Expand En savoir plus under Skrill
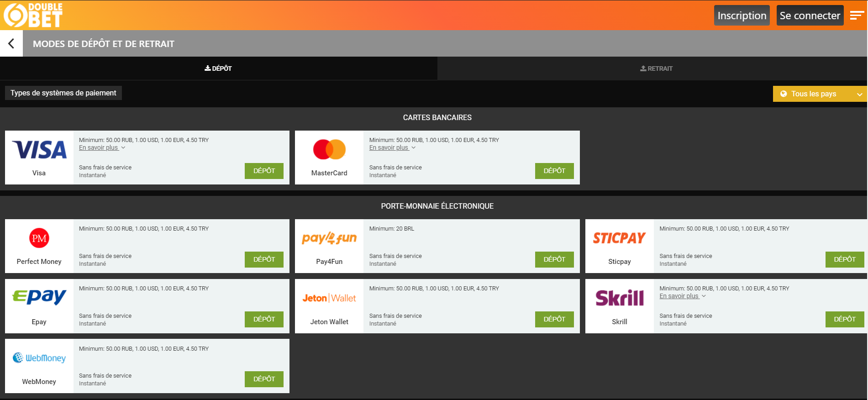868x400 pixels. coord(682,296)
